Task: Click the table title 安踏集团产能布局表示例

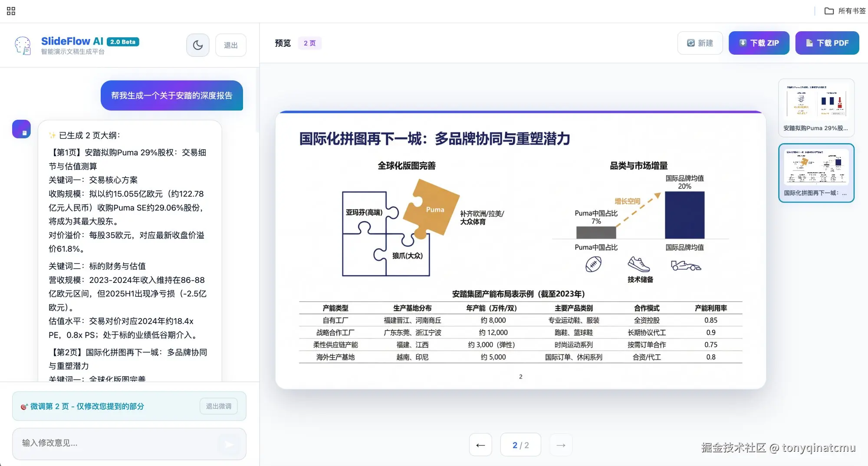Action: (x=519, y=294)
